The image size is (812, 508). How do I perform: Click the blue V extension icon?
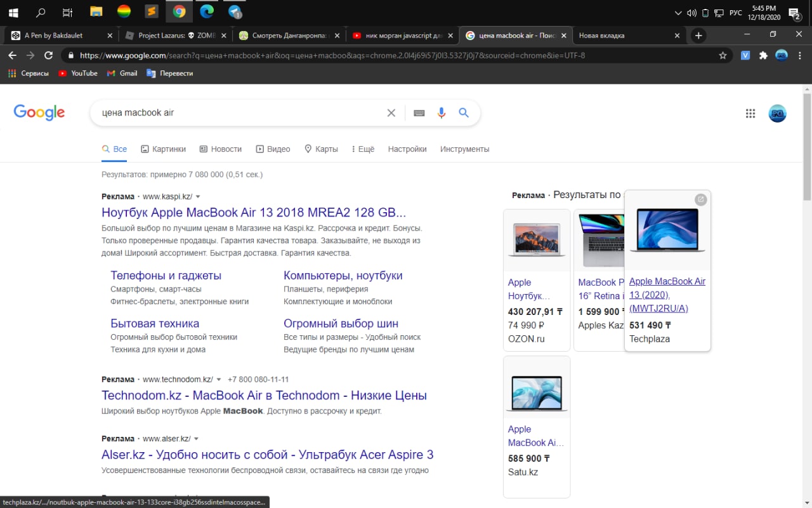[745, 55]
